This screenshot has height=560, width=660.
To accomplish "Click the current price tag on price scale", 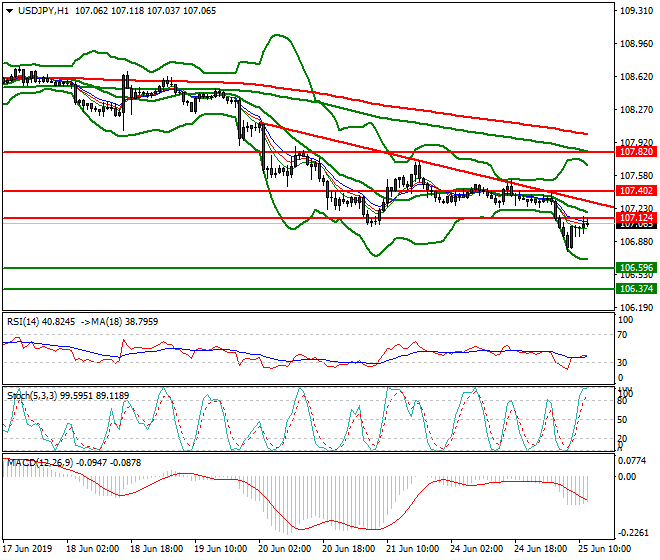I will point(636,225).
